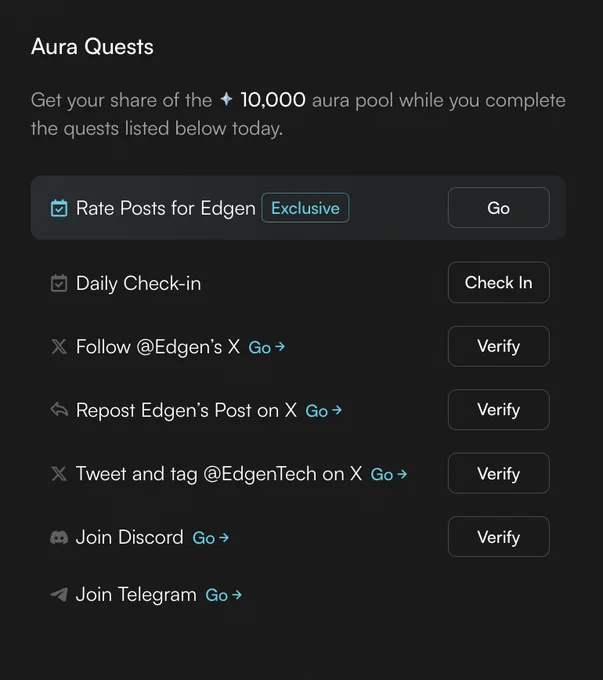Verify the Repost Edgen's Post quest
Image resolution: width=603 pixels, height=680 pixels.
click(x=498, y=409)
